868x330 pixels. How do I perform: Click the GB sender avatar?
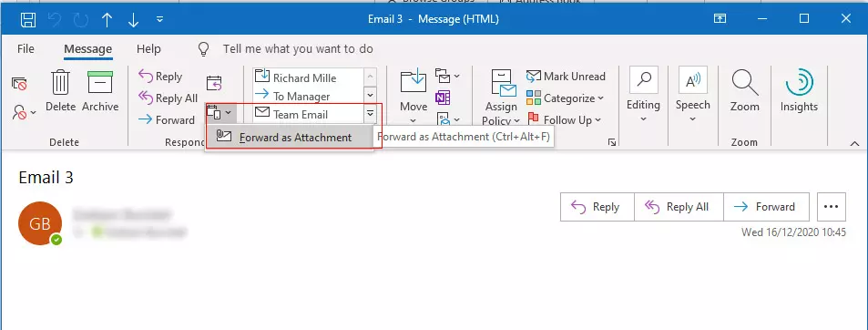40,223
